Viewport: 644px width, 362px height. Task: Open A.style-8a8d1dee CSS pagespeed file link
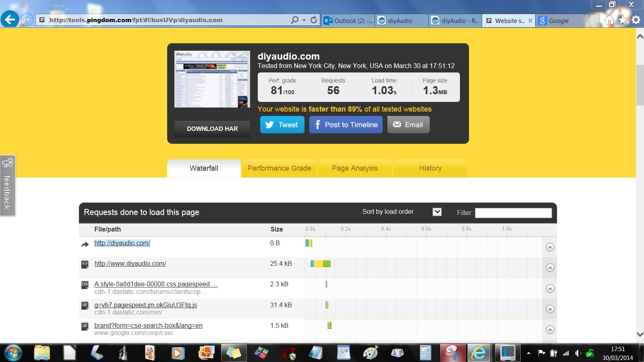pos(156,284)
